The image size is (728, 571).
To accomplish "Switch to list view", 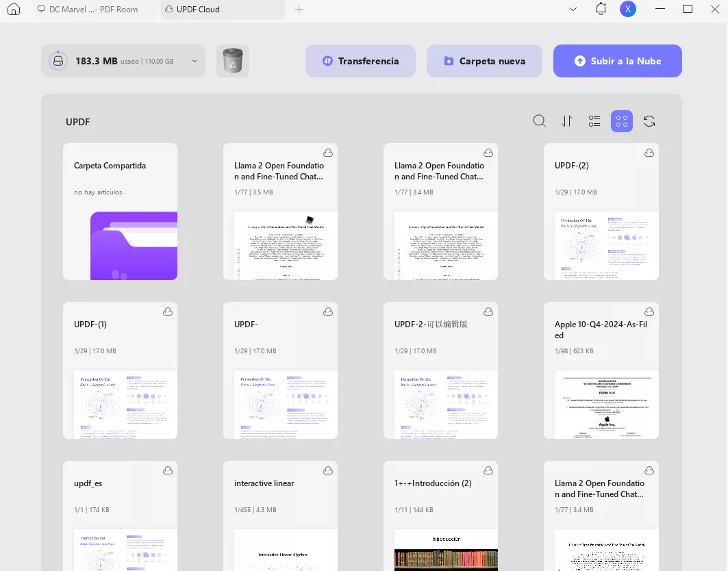I will point(594,121).
